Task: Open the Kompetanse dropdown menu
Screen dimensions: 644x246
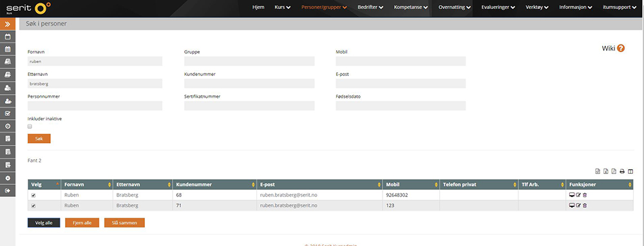Action: pyautogui.click(x=411, y=7)
